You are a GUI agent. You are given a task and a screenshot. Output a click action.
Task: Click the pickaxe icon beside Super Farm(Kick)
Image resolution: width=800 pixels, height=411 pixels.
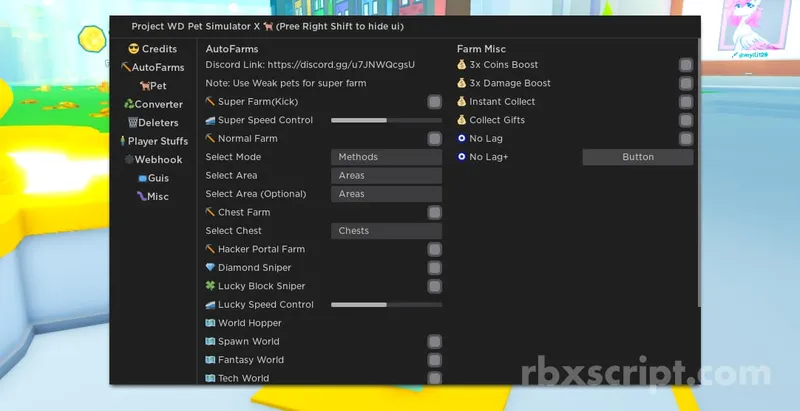210,101
